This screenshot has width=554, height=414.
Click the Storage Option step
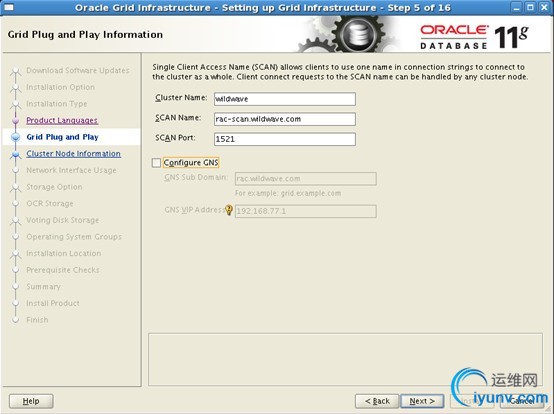pyautogui.click(x=54, y=187)
